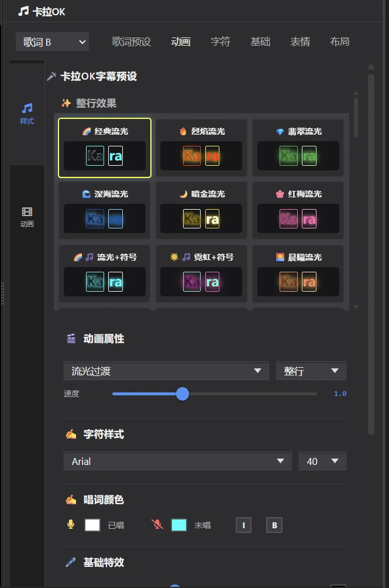Viewport: 389px width, 588px height.
Task: Click the music note icon beside 卡拉OK
Action: pyautogui.click(x=23, y=11)
